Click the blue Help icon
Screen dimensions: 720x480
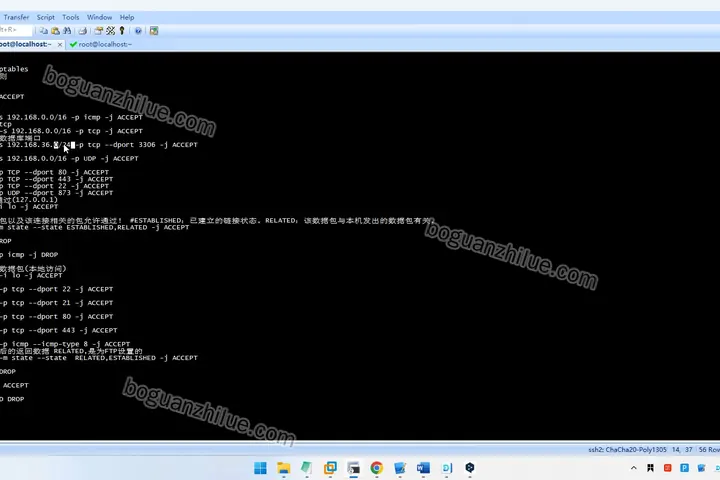[x=138, y=31]
